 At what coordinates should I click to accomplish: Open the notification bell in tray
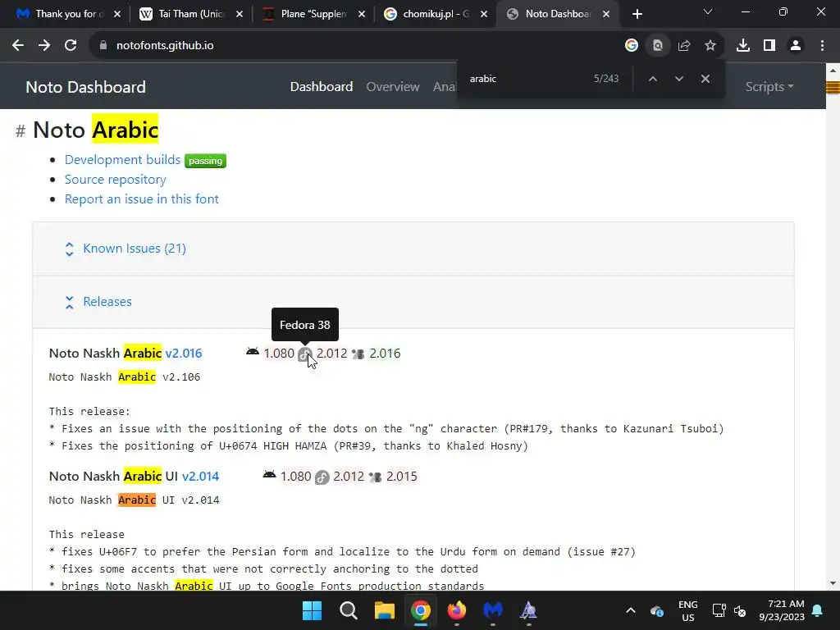pos(818,610)
